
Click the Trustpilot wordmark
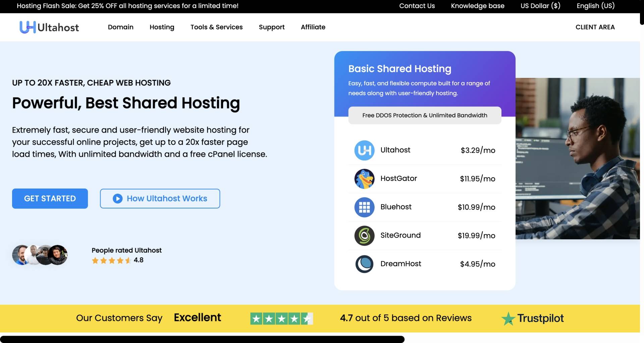coord(540,318)
